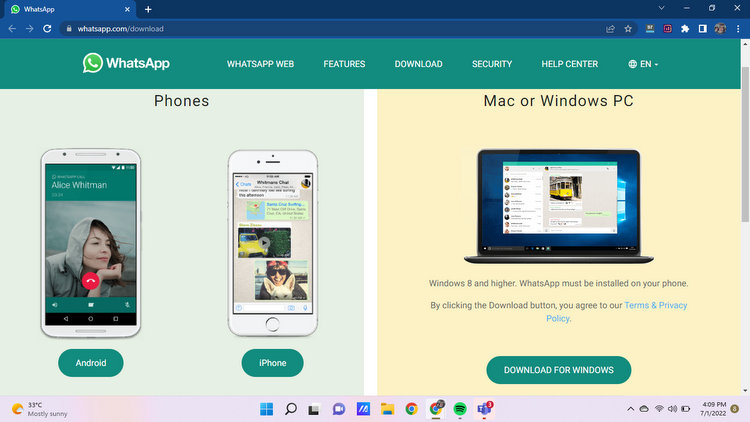Click the page vertical scrollbar
This screenshot has height=422, width=750.
pos(745,144)
